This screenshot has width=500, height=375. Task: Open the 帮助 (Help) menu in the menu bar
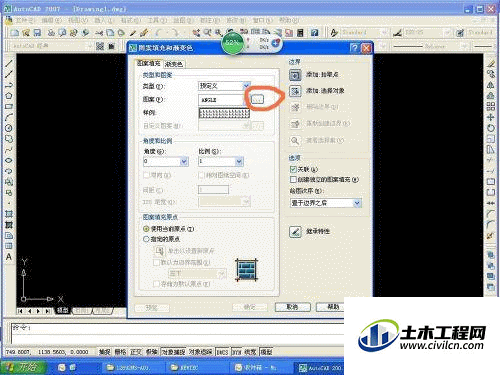[289, 20]
